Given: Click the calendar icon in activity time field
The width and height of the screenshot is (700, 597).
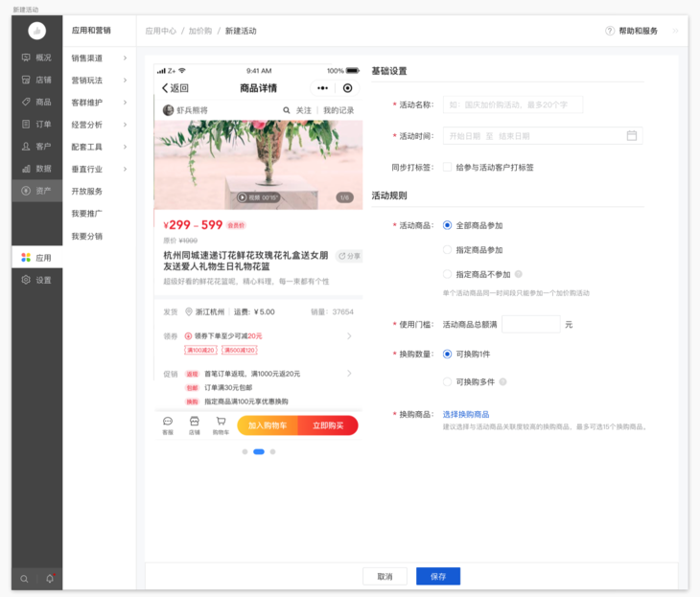Looking at the screenshot, I should [632, 136].
